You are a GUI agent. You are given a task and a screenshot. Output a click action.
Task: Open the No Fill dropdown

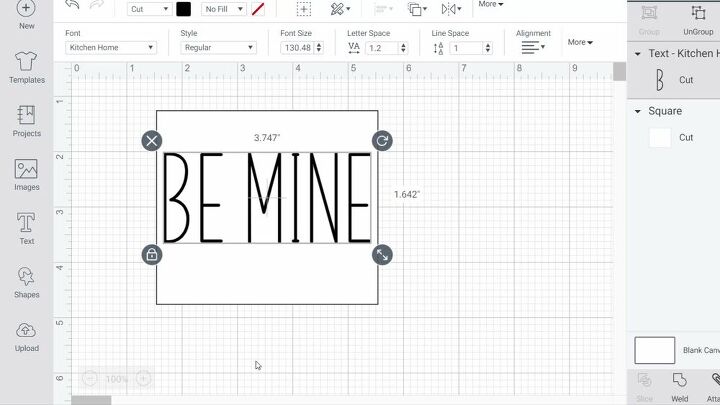224,9
